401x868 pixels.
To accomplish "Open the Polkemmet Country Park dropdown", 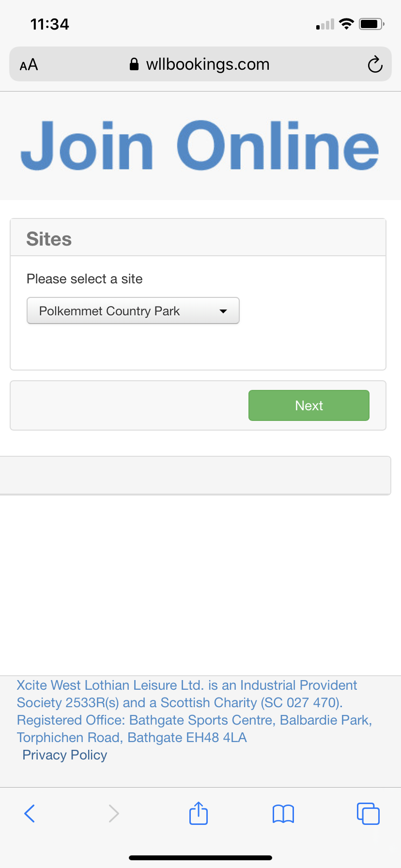I will pos(133,310).
